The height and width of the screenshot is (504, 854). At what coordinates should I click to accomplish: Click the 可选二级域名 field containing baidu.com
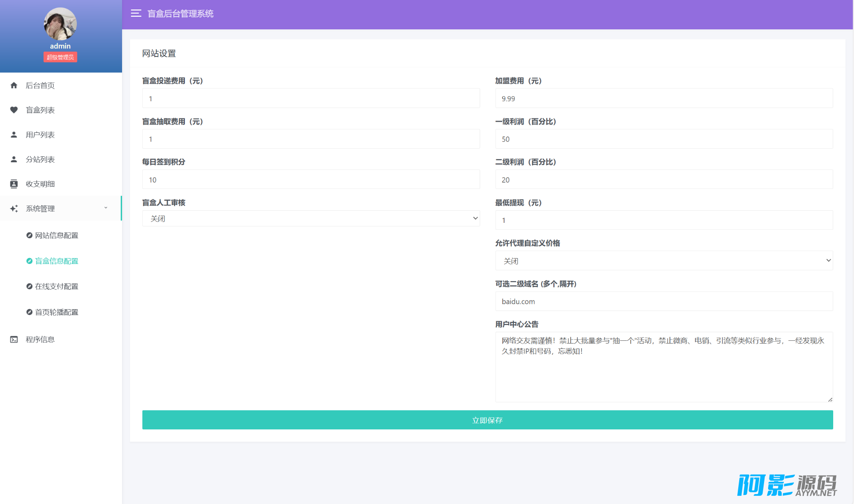coord(664,301)
